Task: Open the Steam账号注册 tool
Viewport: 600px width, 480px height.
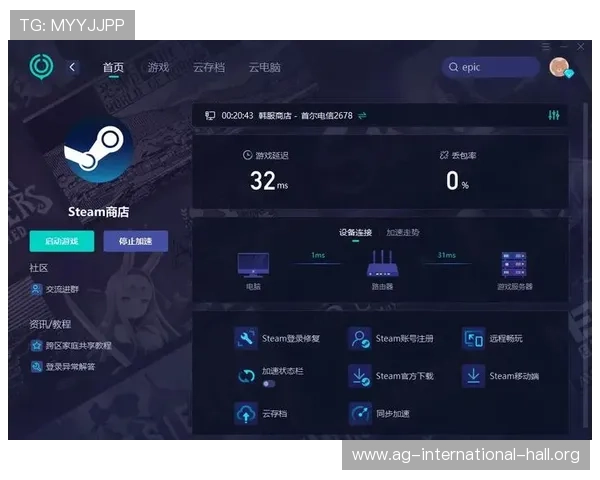Action: coord(391,339)
